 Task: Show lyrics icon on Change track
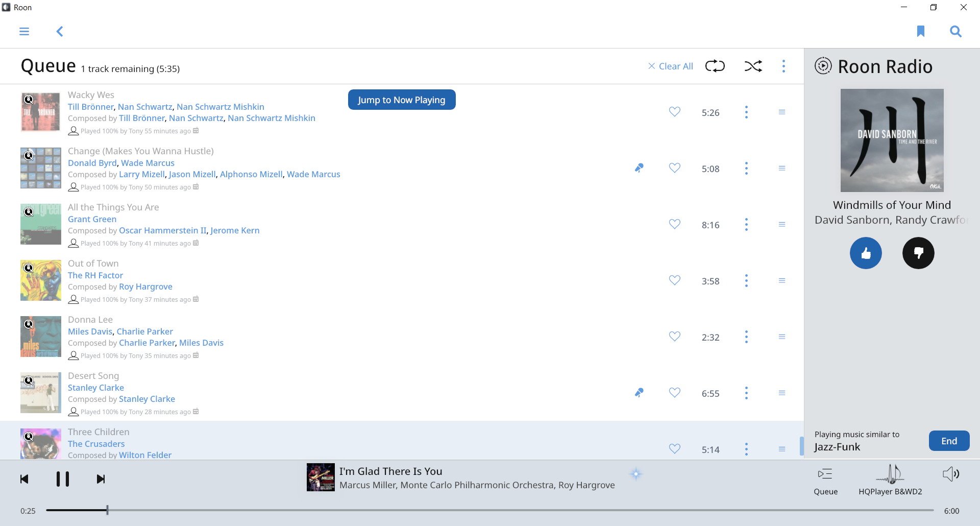pos(639,168)
